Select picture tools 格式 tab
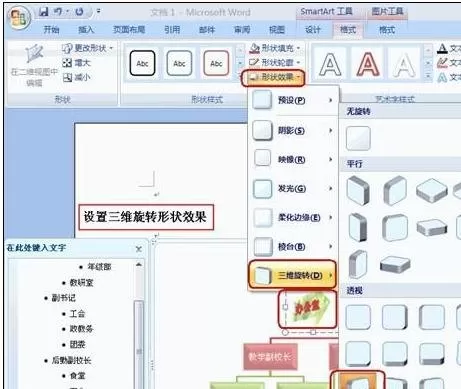Screen dimensions: 461x389 pos(387,30)
